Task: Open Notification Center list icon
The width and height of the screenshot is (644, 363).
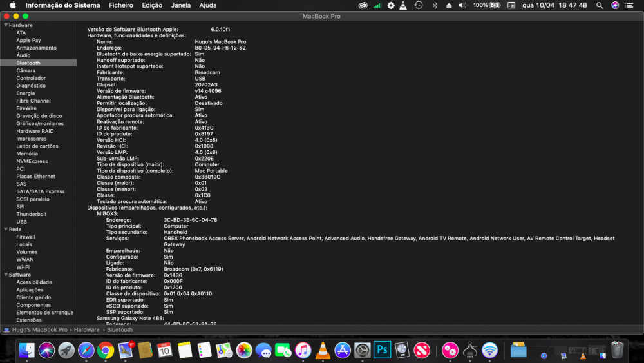Action: 629,5
